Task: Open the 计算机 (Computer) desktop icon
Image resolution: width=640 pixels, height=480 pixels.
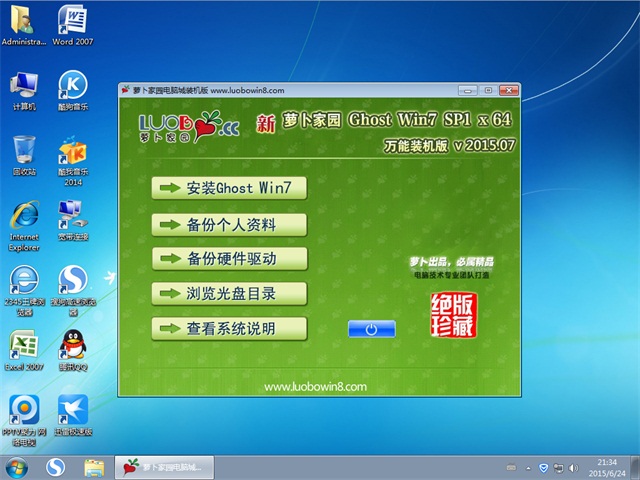Action: point(24,91)
